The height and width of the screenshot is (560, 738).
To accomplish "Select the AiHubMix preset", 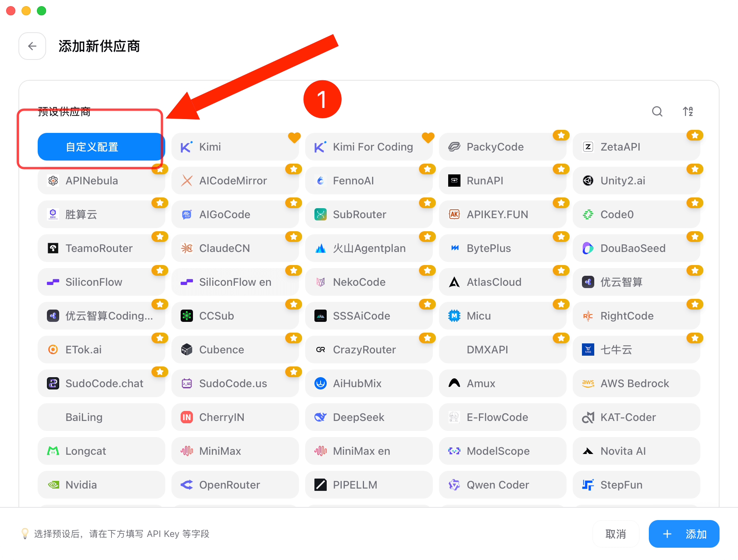I will coord(369,383).
